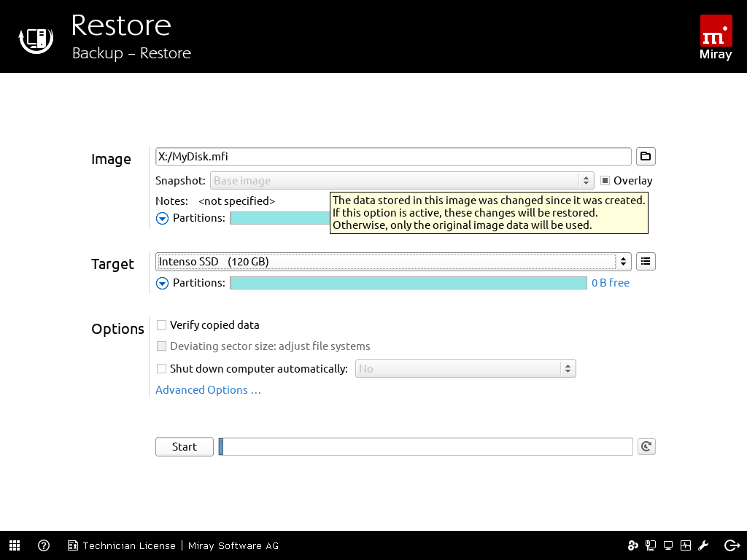The width and height of the screenshot is (747, 560).
Task: Expand the Image Partitions section
Action: 163,218
